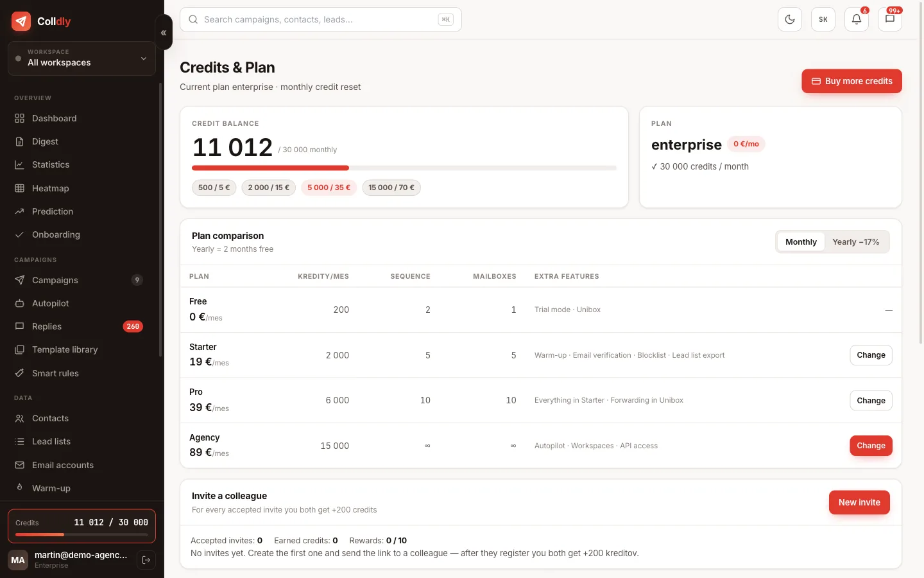
Task: Click the Campaigns paper-plane icon
Action: [x=20, y=280]
